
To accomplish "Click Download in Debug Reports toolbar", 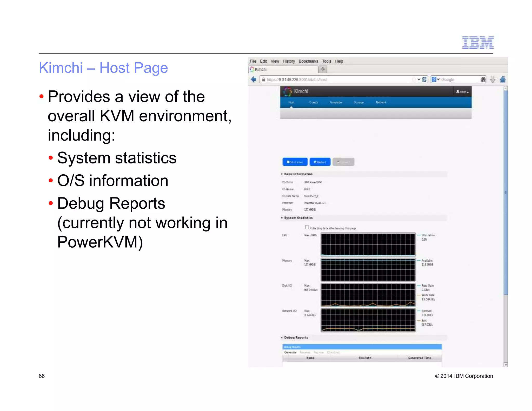I will [333, 353].
